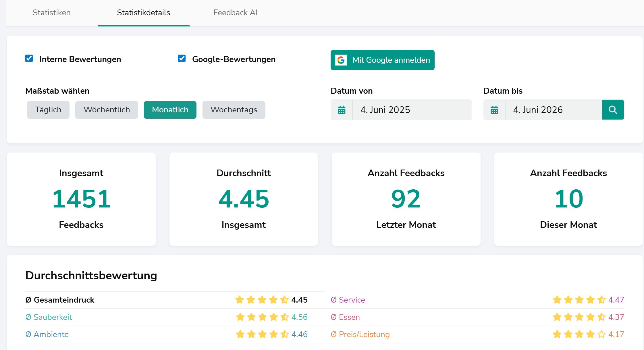Viewport: 644px width, 350px height.
Task: Click the Preis/Leistung star rating
Action: 579,334
